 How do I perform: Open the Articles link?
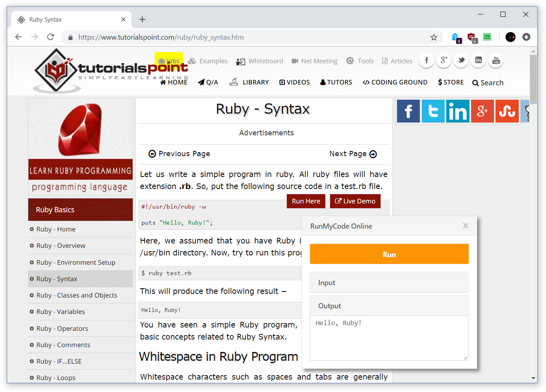pyautogui.click(x=397, y=61)
